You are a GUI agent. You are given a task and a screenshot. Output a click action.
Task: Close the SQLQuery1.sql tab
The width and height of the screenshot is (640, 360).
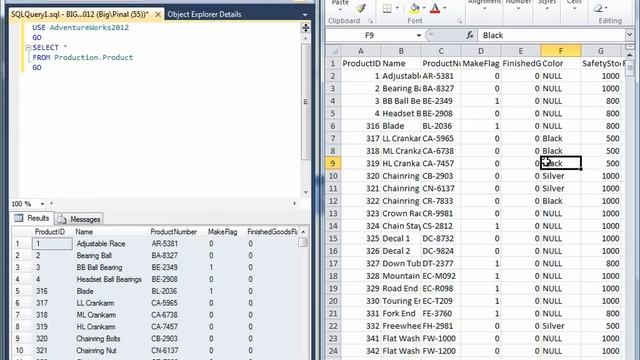point(158,14)
